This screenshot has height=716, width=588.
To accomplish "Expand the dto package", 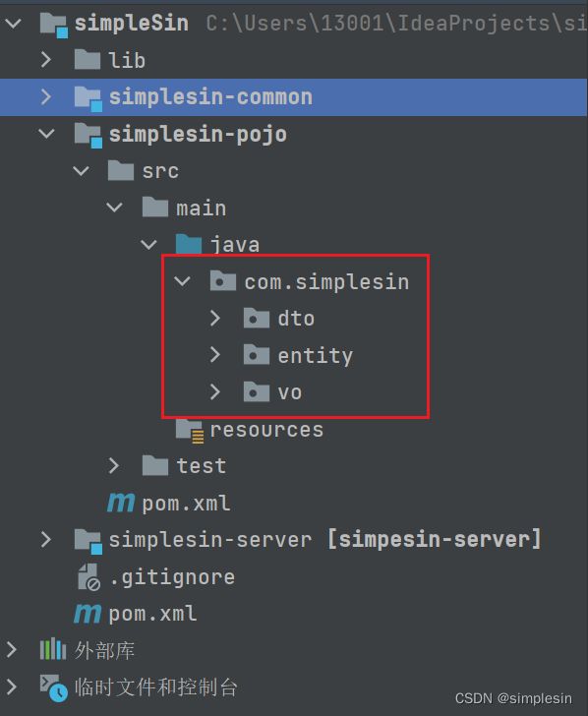I will (x=215, y=319).
